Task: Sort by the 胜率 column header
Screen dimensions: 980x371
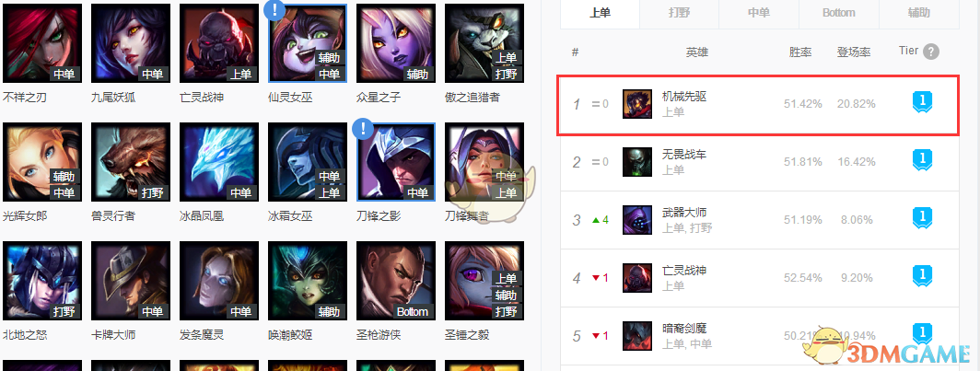Action: click(x=800, y=52)
